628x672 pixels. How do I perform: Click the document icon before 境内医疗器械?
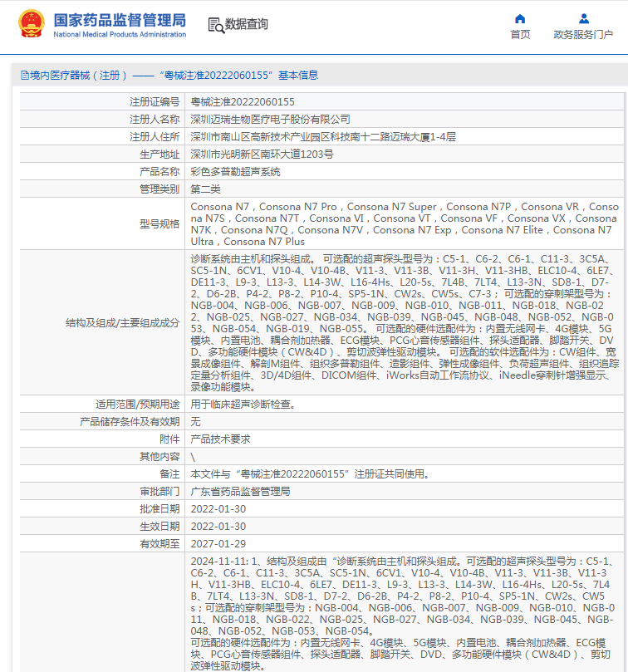coord(25,76)
